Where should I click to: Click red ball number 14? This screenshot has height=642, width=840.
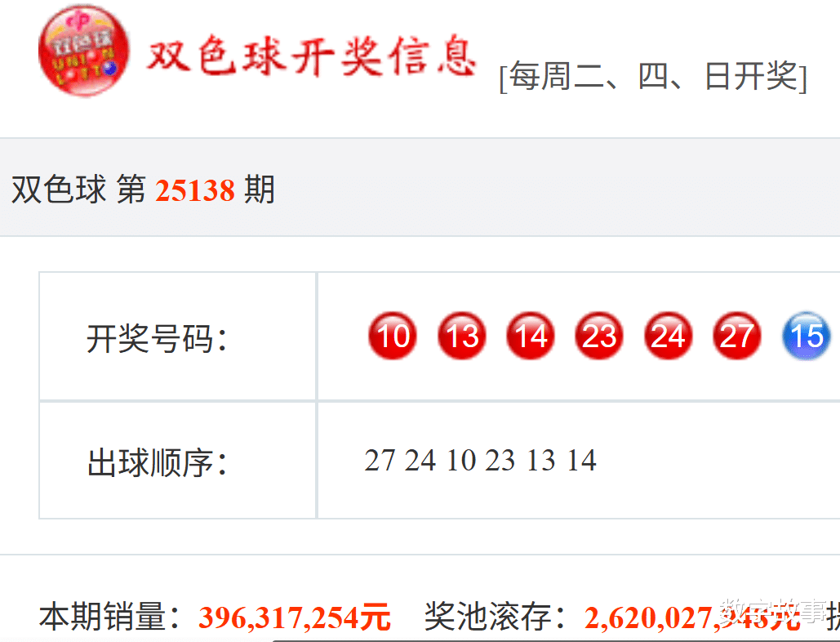(x=531, y=336)
